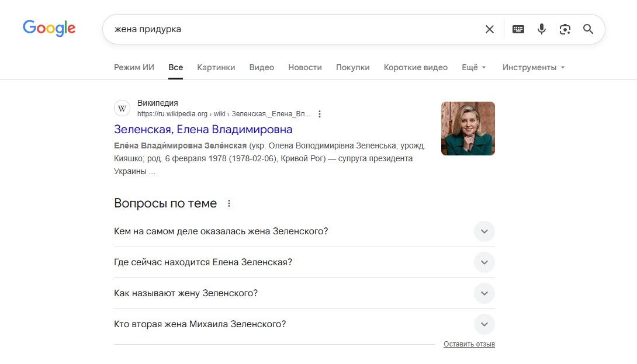The height and width of the screenshot is (364, 637).
Task: Click the Оставить отзыв feedback link
Action: pyautogui.click(x=469, y=344)
